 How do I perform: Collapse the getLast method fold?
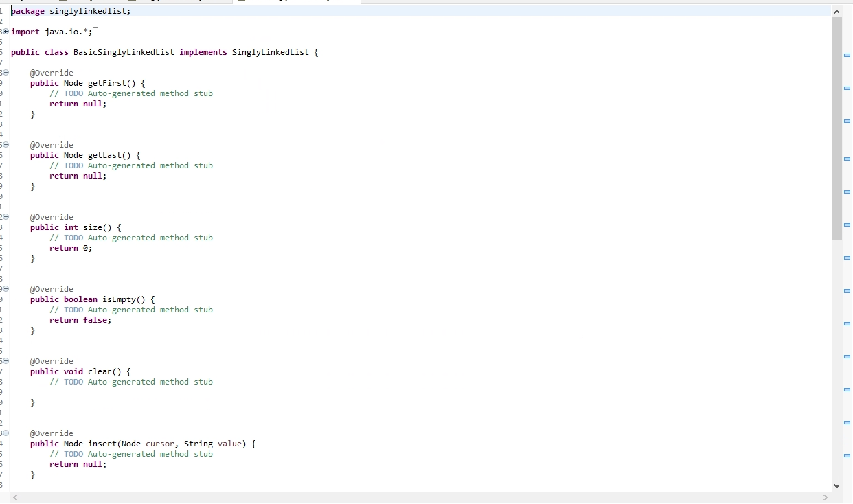point(5,144)
